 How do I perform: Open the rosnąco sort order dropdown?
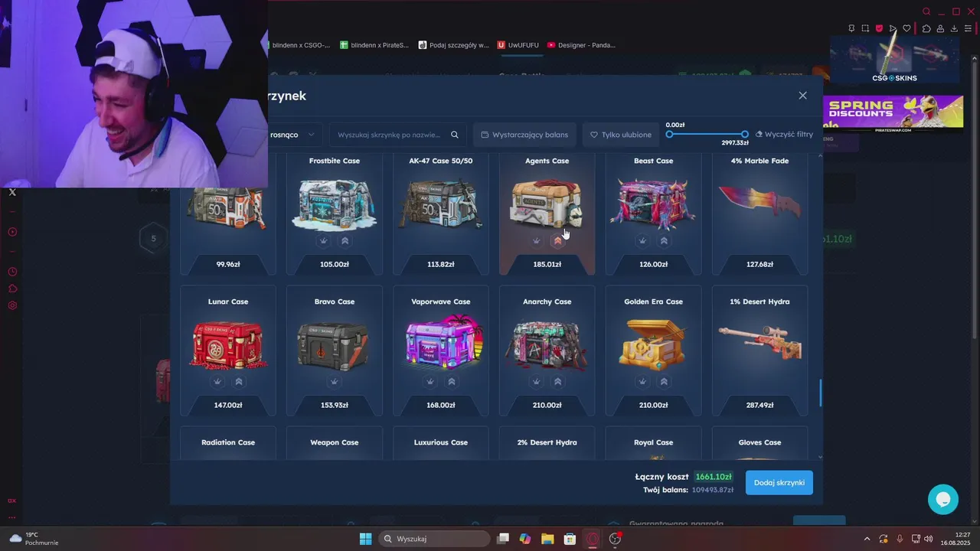pyautogui.click(x=294, y=135)
